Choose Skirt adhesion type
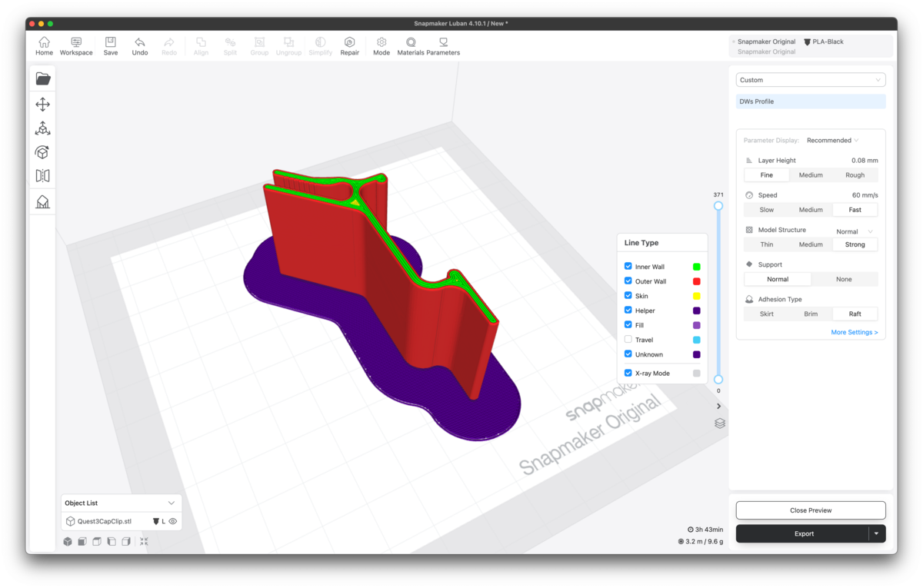The width and height of the screenshot is (923, 588). tap(767, 314)
